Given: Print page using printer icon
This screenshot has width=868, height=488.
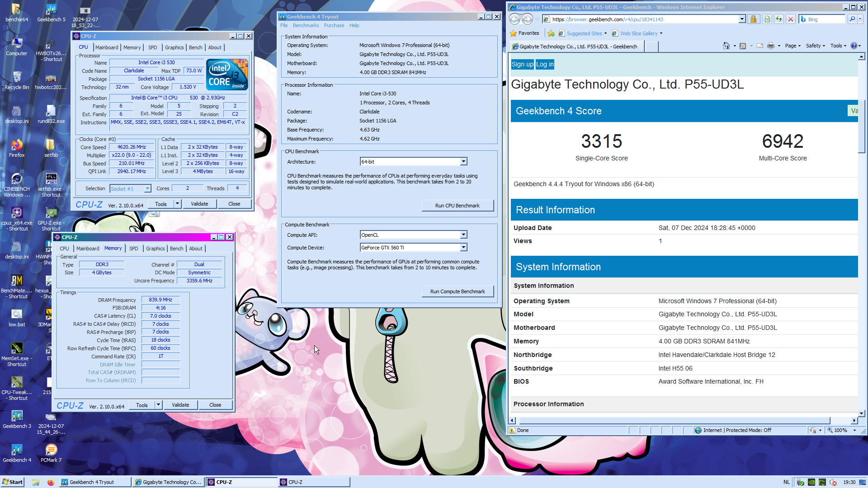Looking at the screenshot, I should (771, 46).
